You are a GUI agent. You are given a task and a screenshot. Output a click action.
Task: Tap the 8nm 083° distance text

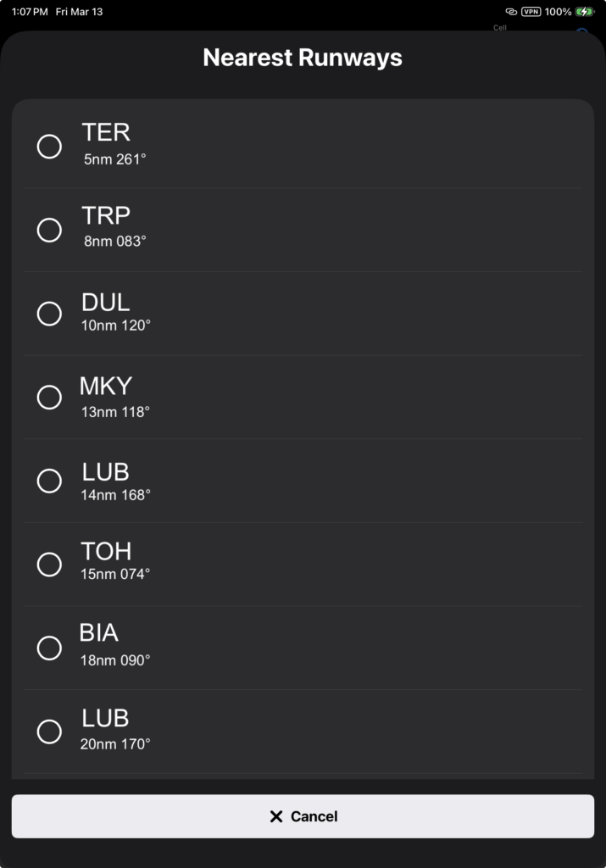pyautogui.click(x=115, y=241)
